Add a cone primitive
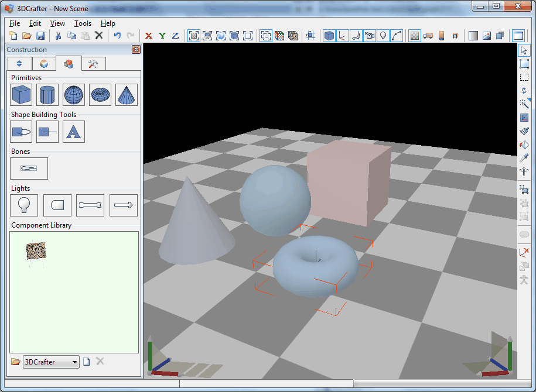This screenshot has height=392, width=536. click(x=127, y=95)
